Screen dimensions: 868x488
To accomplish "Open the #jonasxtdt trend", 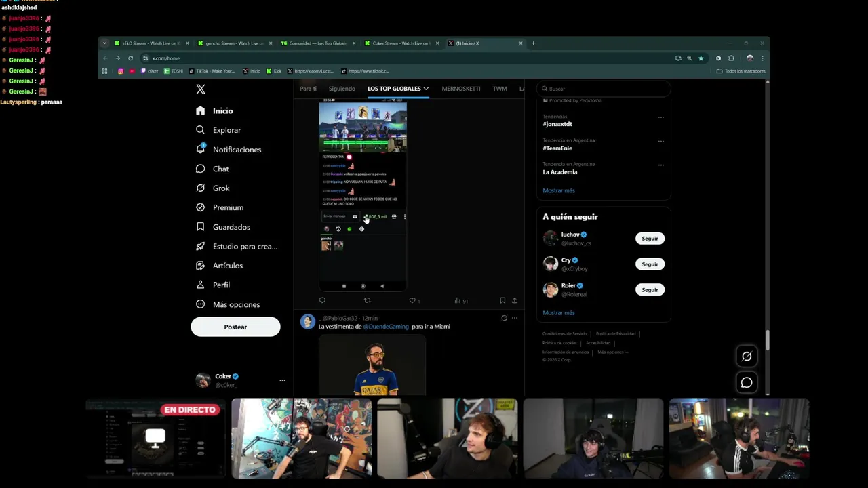I will tap(557, 124).
